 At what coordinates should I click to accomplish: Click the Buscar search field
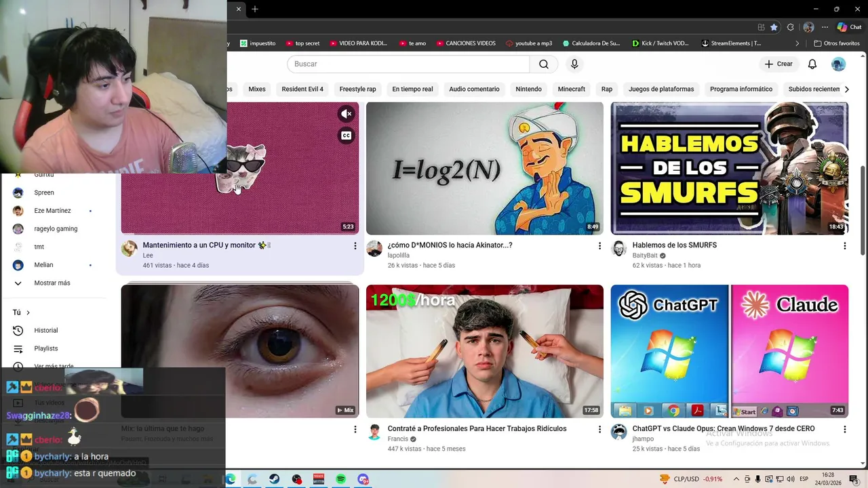pyautogui.click(x=408, y=64)
